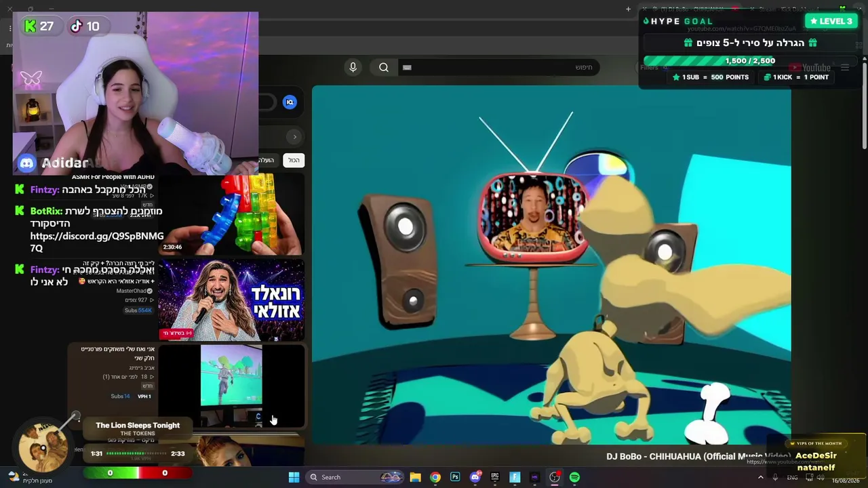
Task: Click the Windows taskbar Search box
Action: click(x=354, y=477)
